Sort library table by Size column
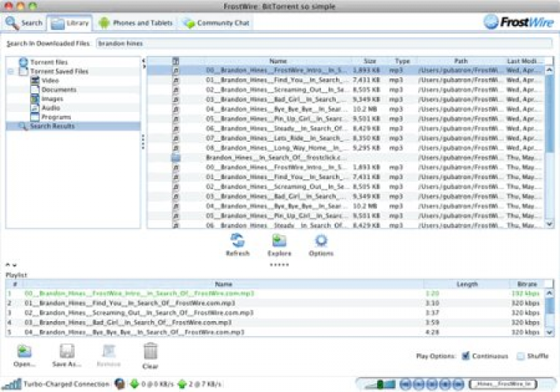 [x=370, y=61]
